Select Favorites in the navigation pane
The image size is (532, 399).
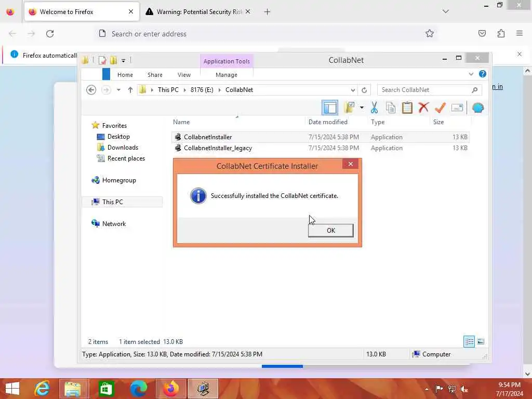[x=114, y=126]
